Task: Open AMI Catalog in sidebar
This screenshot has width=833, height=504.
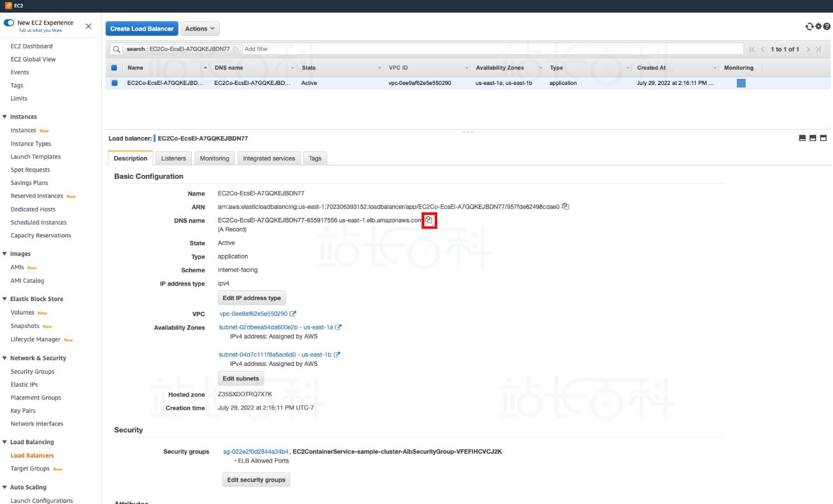Action: [27, 280]
